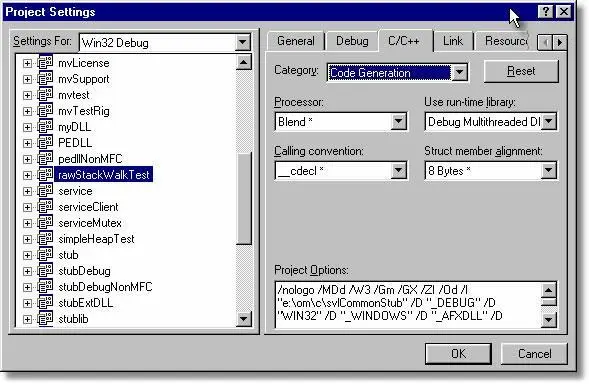
Task: Select the service tree item
Action: [x=75, y=191]
